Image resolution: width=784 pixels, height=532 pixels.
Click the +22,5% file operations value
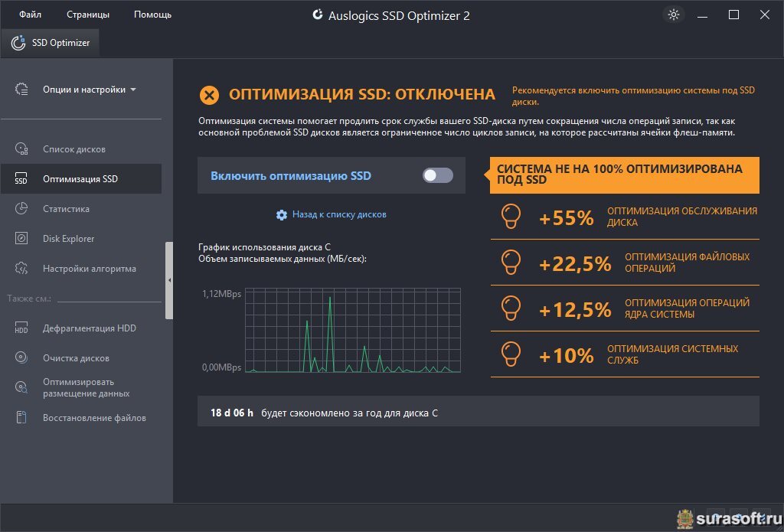pyautogui.click(x=575, y=264)
